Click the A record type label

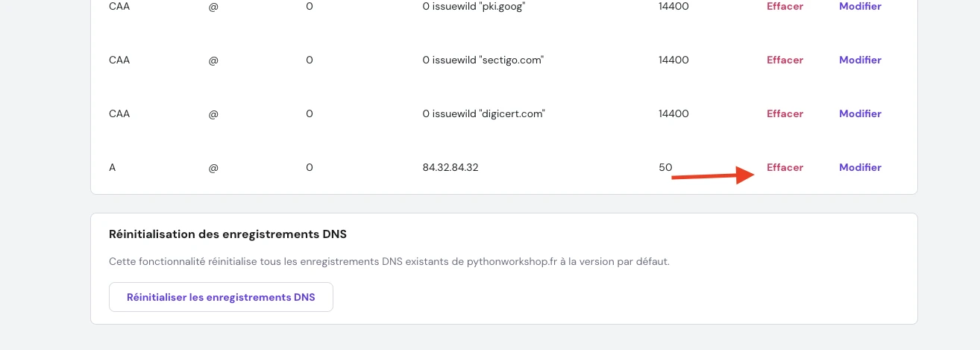tap(113, 167)
